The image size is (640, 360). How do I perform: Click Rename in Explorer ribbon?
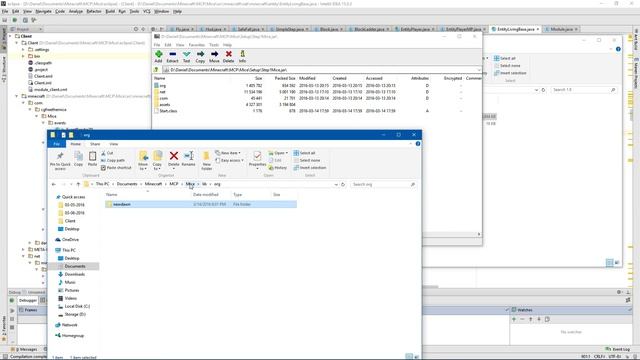[188, 158]
